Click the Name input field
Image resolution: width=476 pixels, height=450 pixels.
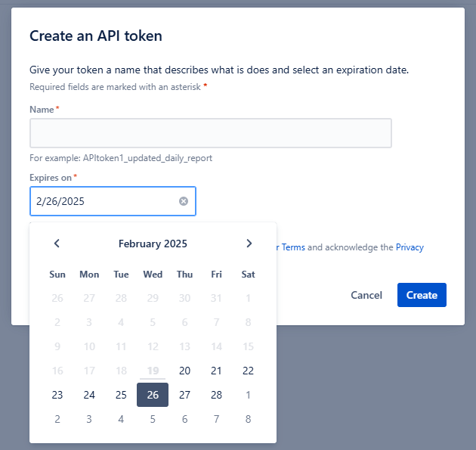click(x=211, y=133)
